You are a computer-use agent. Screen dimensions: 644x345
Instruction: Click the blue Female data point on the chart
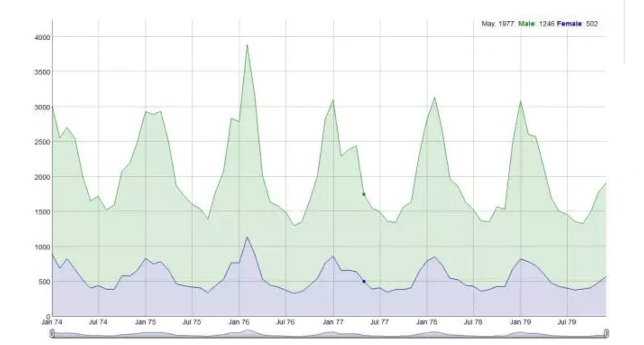(364, 281)
